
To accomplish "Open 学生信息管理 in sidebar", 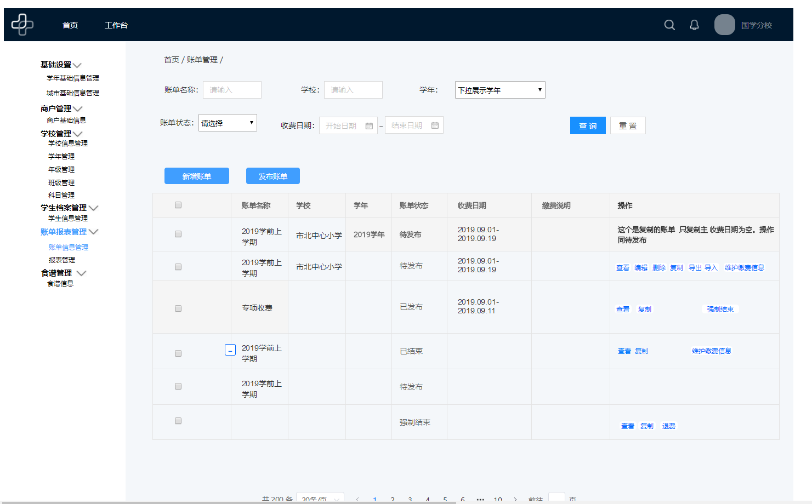I will pos(68,219).
